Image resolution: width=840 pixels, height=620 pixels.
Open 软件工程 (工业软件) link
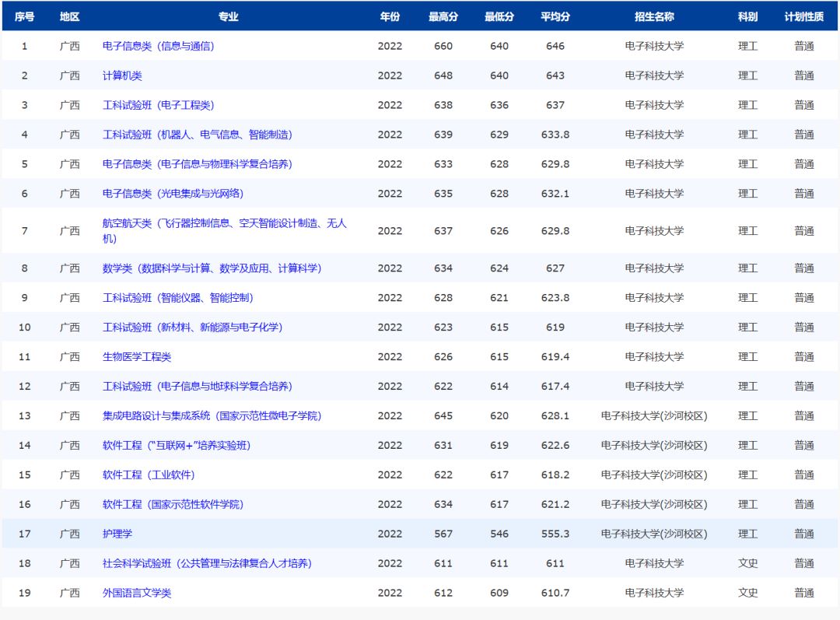point(149,475)
